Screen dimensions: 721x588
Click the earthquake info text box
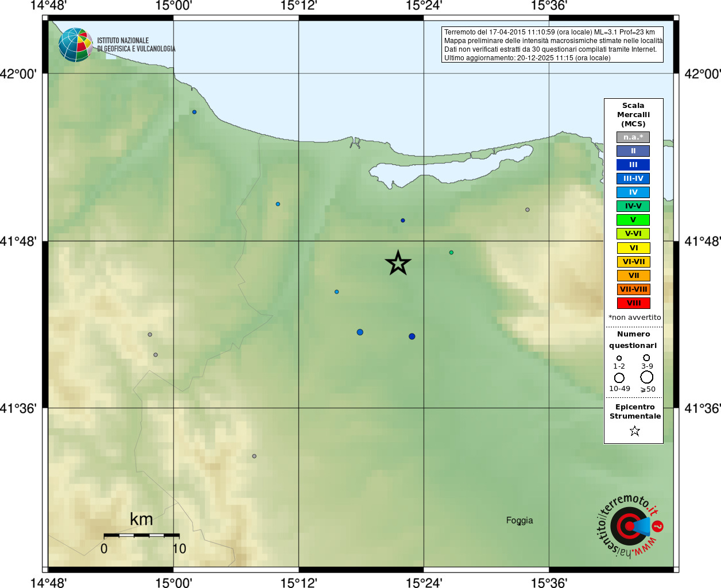[553, 45]
